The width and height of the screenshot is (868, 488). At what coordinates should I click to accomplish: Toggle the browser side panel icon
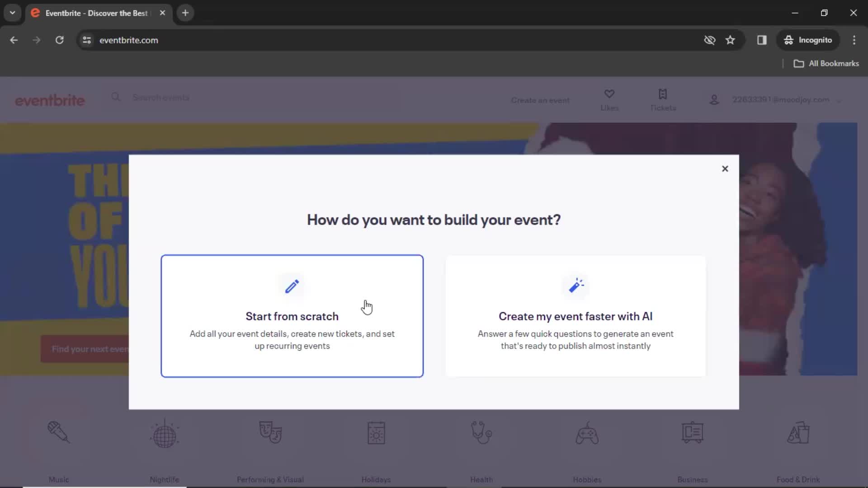762,40
